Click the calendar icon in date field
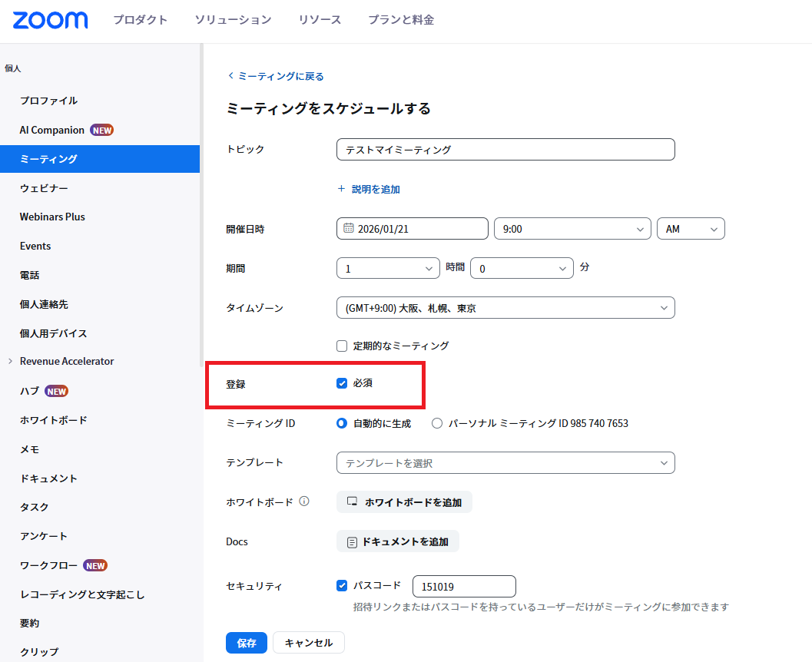The height and width of the screenshot is (662, 812). pos(348,228)
